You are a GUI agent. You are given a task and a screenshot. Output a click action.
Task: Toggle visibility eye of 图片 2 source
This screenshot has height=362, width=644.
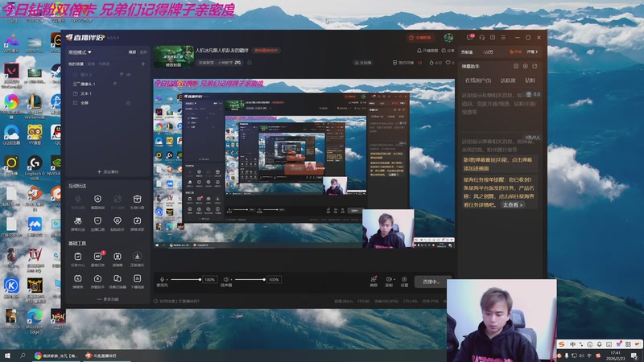tap(129, 75)
